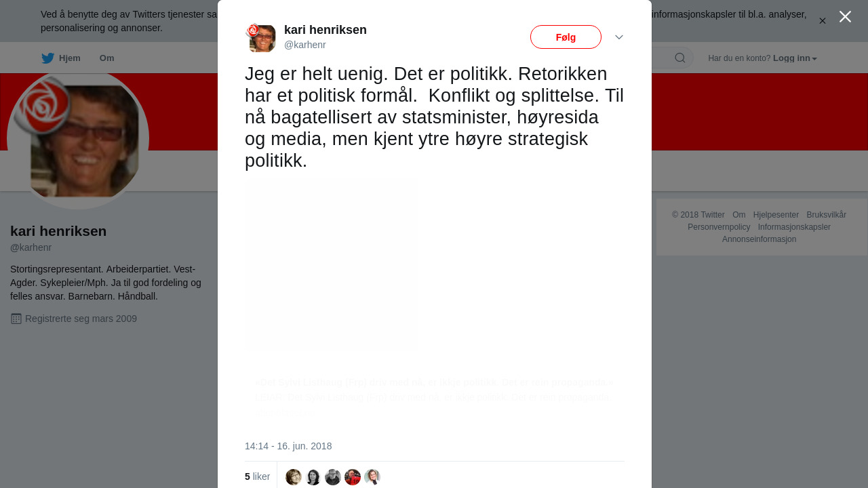This screenshot has width=868, height=488.
Task: Dismiss the cookie notice banner
Action: 823,21
